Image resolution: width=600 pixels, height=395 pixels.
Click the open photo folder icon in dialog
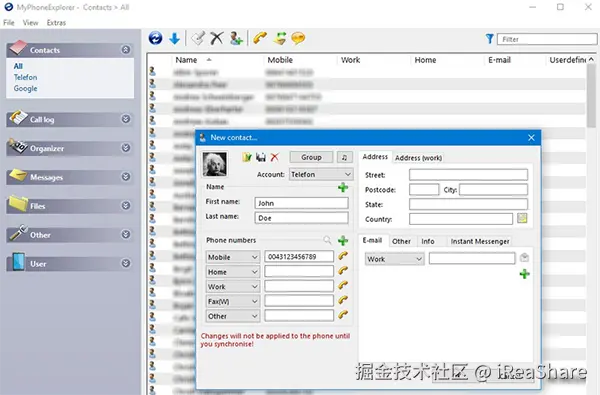coord(247,157)
